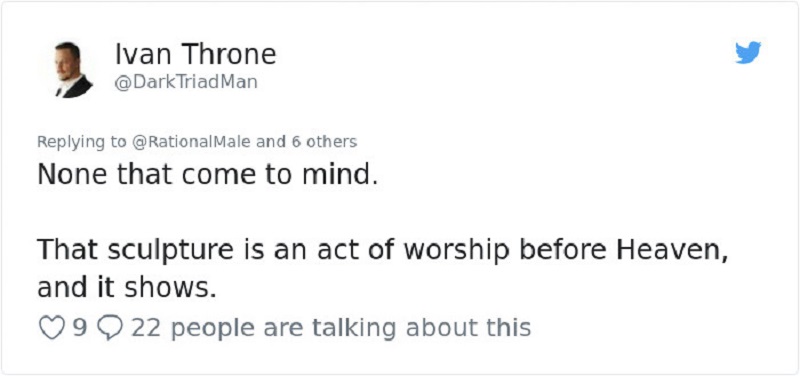This screenshot has height=376, width=800.
Task: Show the "6 others" being replied to
Action: click(x=324, y=141)
